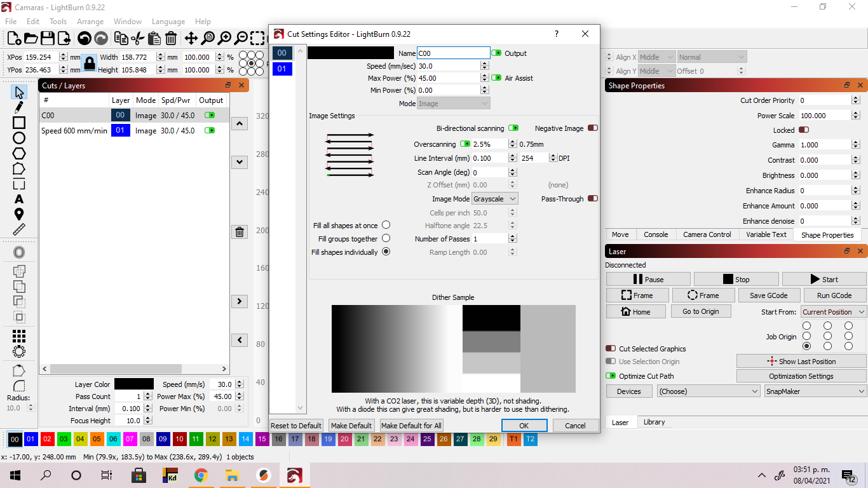The width and height of the screenshot is (868, 488).
Task: Open the Normal font style dropdown
Action: click(x=712, y=57)
